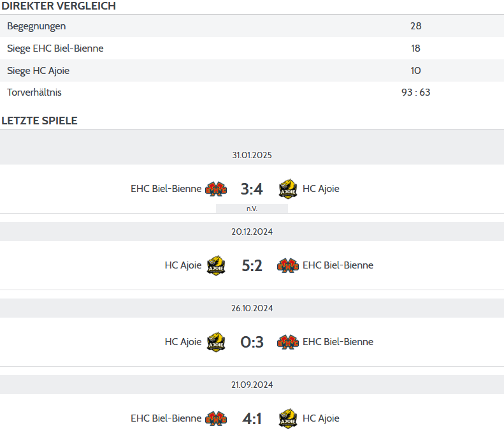The height and width of the screenshot is (435, 504).
Task: Click the Torverhältnis 93 : 63 row
Action: coord(252,92)
